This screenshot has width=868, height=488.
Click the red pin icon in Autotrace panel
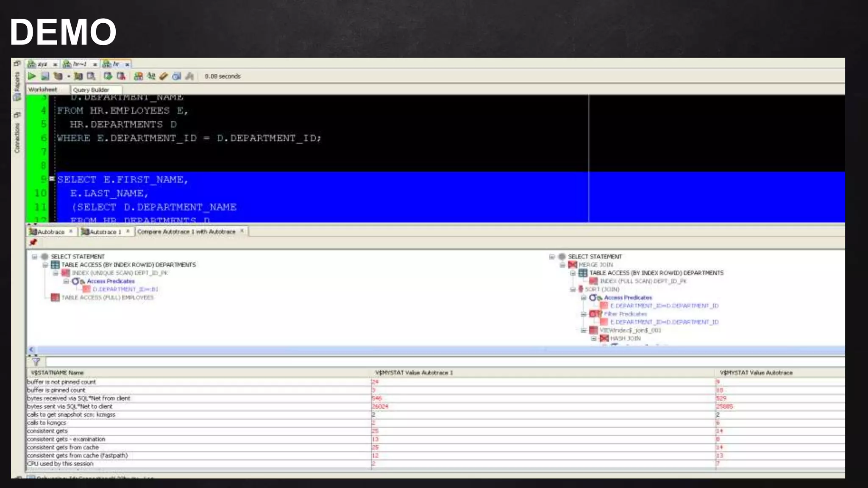tap(33, 242)
